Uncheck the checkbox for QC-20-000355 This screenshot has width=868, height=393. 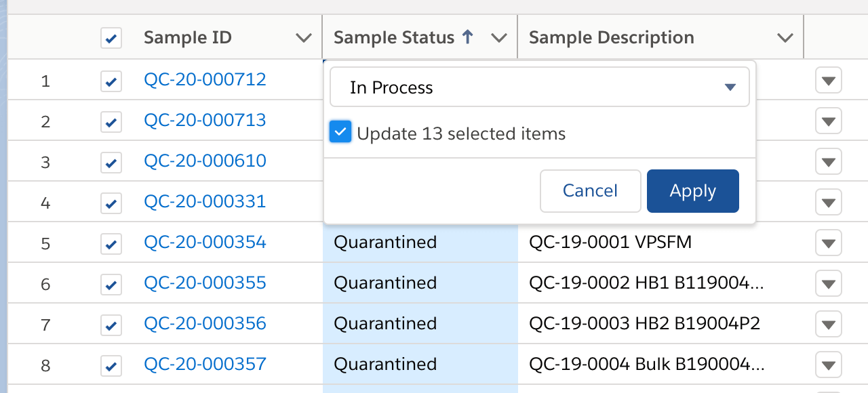tap(111, 285)
